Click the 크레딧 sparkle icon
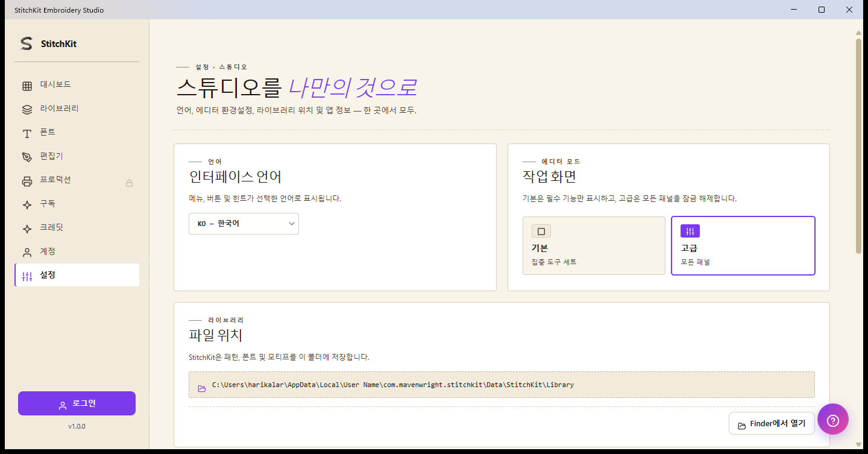The width and height of the screenshot is (868, 454). tap(27, 229)
